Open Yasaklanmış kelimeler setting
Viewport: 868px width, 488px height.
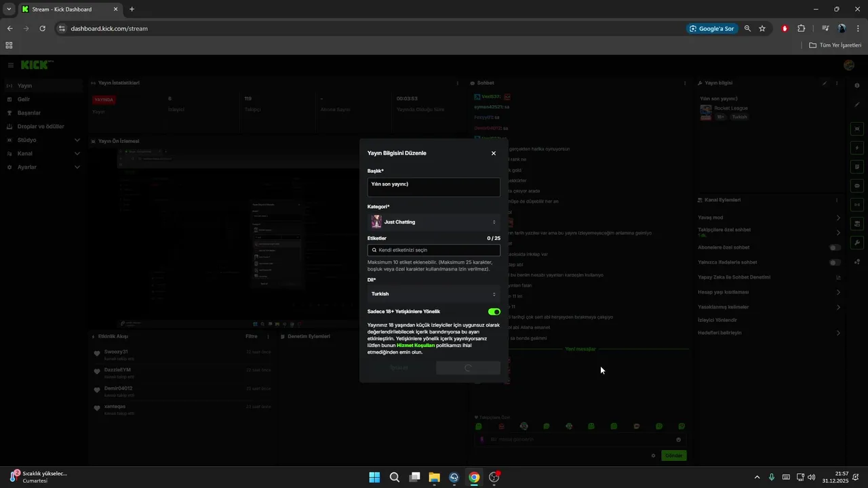[769, 307]
